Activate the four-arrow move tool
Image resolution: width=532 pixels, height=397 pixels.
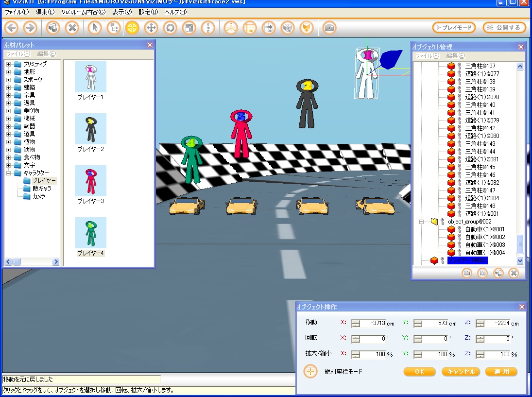[x=151, y=28]
